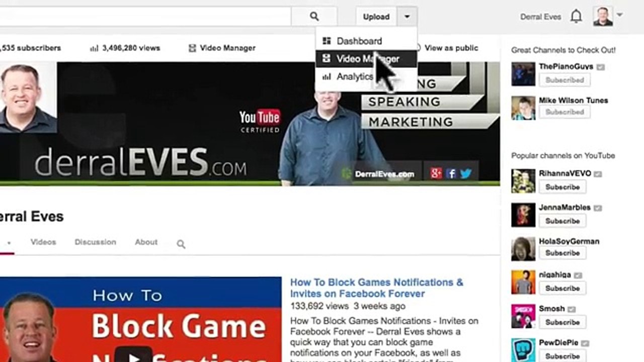This screenshot has height=362, width=644.
Task: Click the Google Plus icon on the banner
Action: [x=436, y=173]
